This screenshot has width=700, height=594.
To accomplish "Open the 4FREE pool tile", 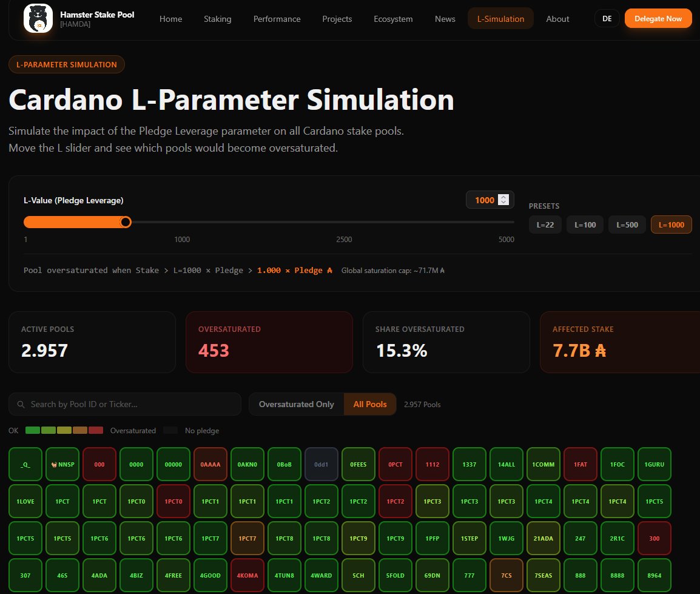I will [x=173, y=575].
